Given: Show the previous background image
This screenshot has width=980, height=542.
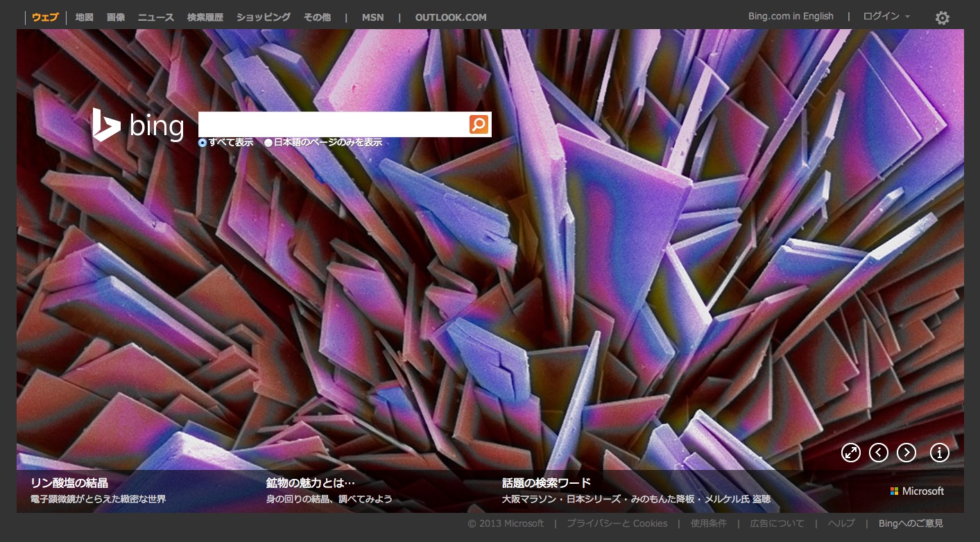Looking at the screenshot, I should tap(878, 453).
